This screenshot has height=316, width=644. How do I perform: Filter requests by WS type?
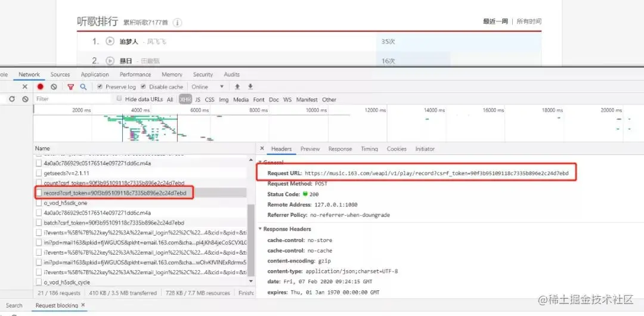[x=287, y=100]
